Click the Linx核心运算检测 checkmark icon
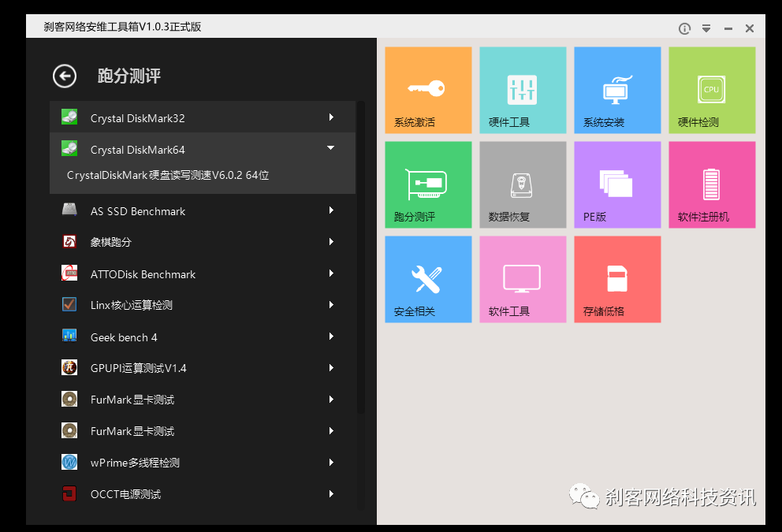This screenshot has height=532, width=782. coord(69,305)
